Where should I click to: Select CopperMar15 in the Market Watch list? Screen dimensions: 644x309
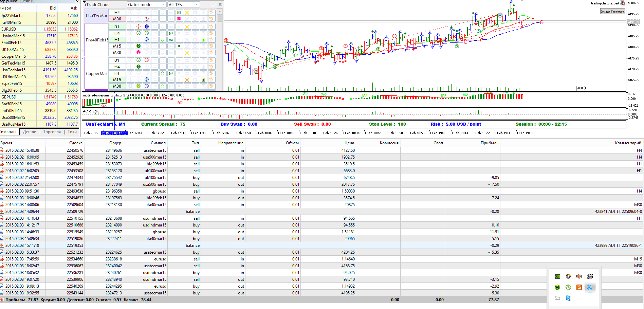tap(40, 56)
